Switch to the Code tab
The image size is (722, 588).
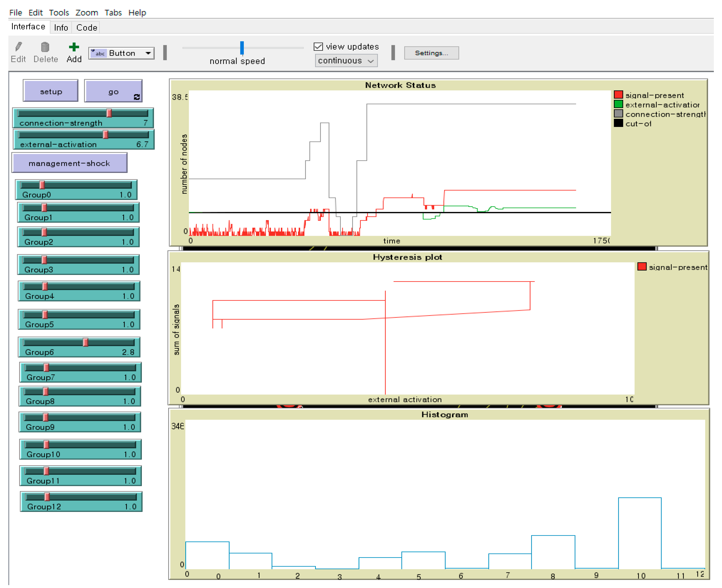[x=86, y=27]
